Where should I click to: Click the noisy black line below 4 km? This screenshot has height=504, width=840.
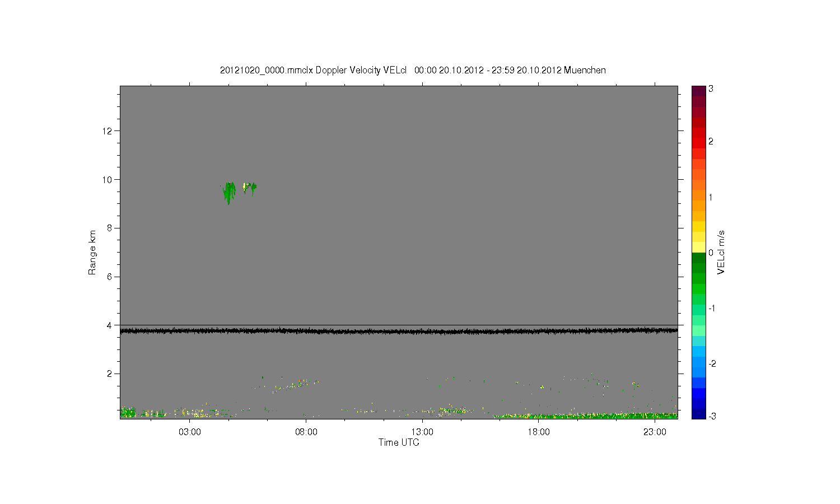pyautogui.click(x=399, y=331)
